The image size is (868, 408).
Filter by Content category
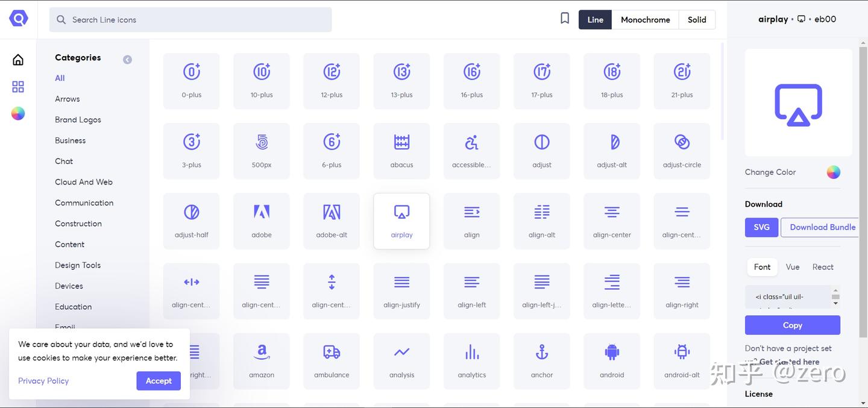[69, 244]
